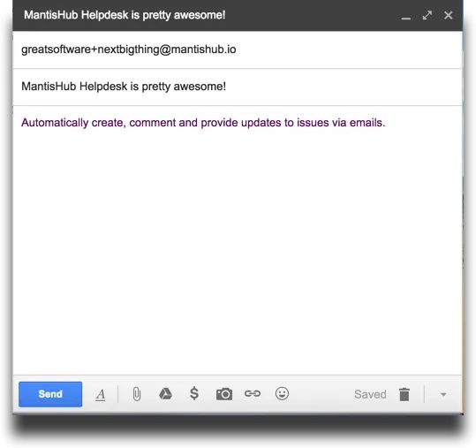This screenshot has width=476, height=448.
Task: Click the Saved status label
Action: pyautogui.click(x=370, y=394)
